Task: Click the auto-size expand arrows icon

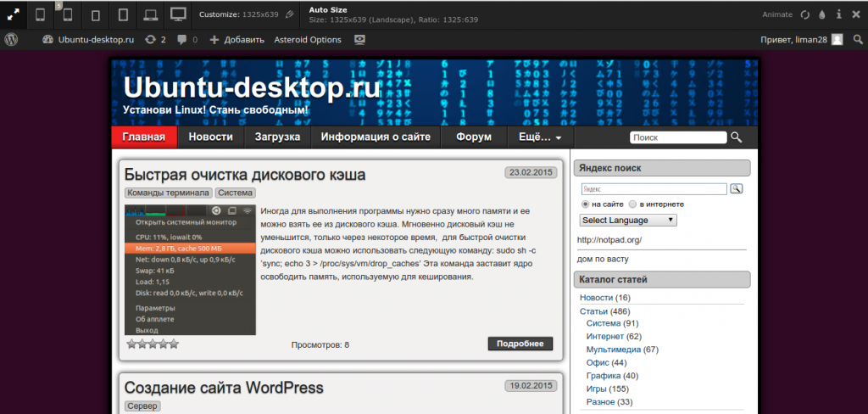Action: coord(13,14)
